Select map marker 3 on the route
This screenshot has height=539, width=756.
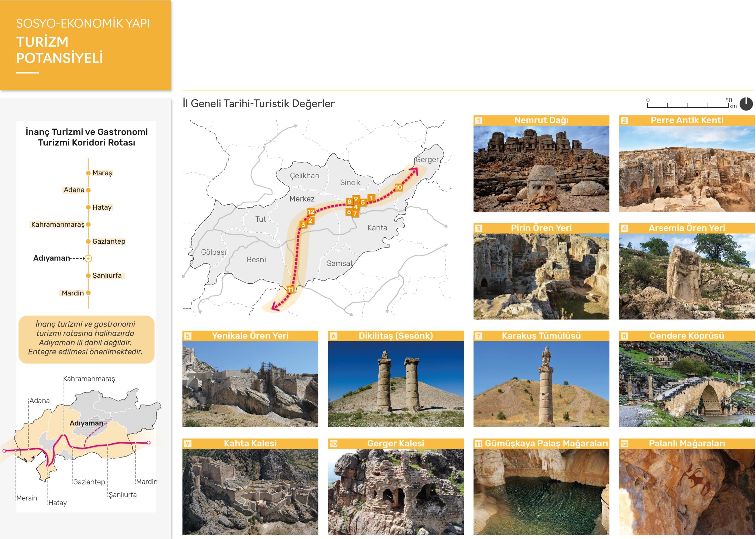[x=303, y=225]
